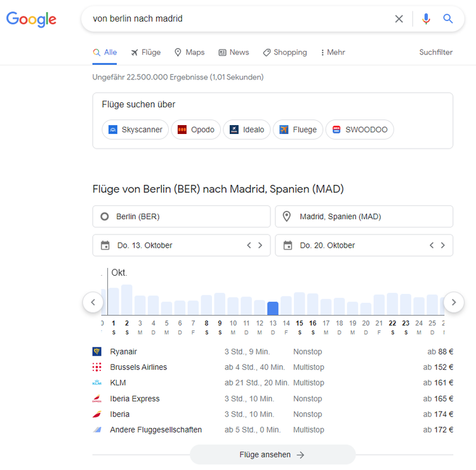Clear the search query with the X icon
This screenshot has width=476, height=470.
[399, 19]
